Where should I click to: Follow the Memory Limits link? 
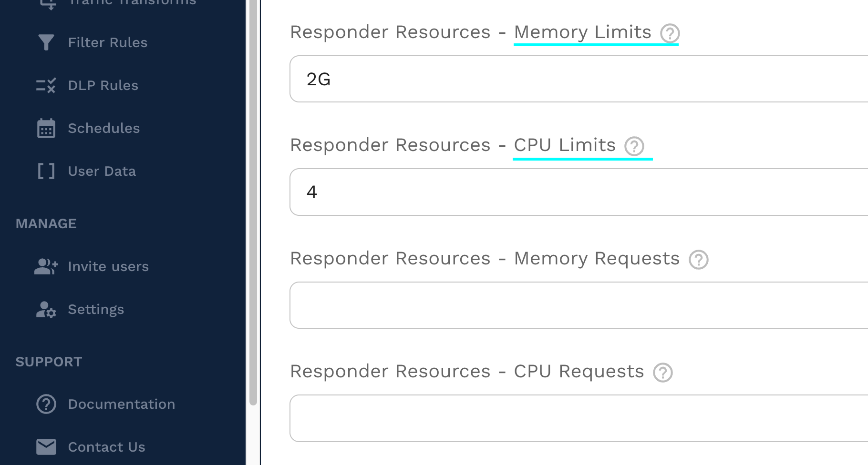point(582,32)
